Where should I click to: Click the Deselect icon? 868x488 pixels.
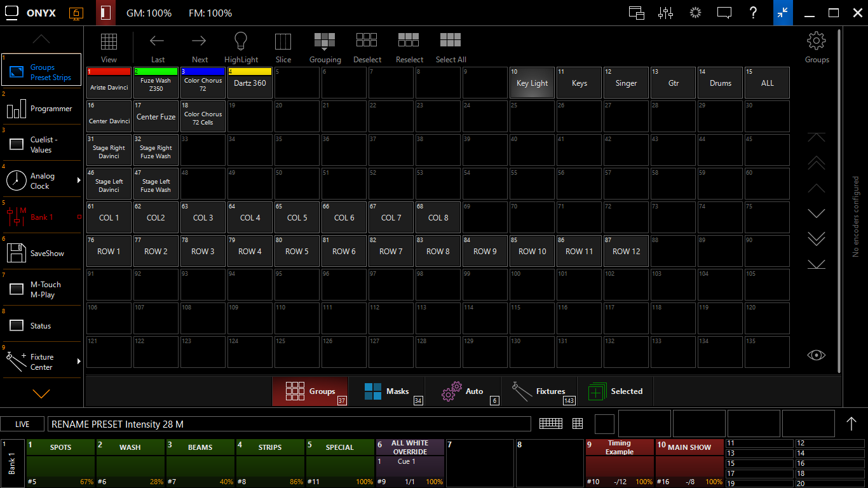pyautogui.click(x=367, y=40)
